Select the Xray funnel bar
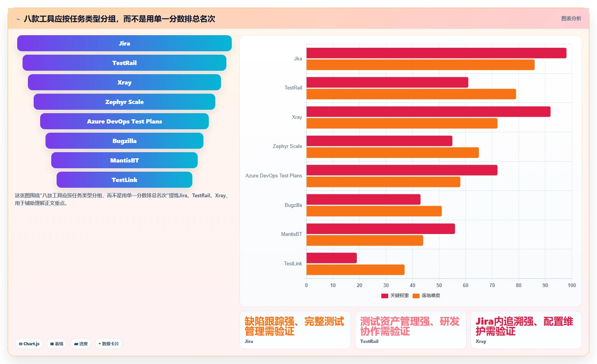This screenshot has width=597, height=364. 124,82
